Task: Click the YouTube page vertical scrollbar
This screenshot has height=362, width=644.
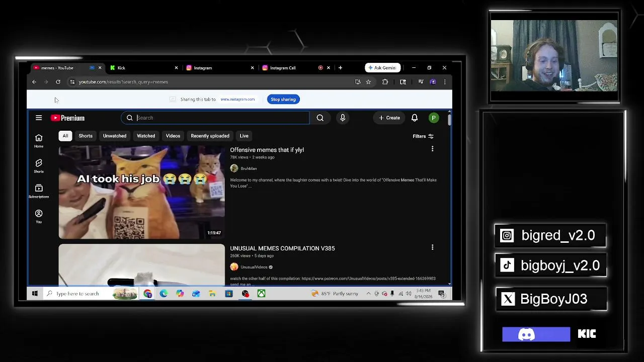Action: tap(449, 120)
